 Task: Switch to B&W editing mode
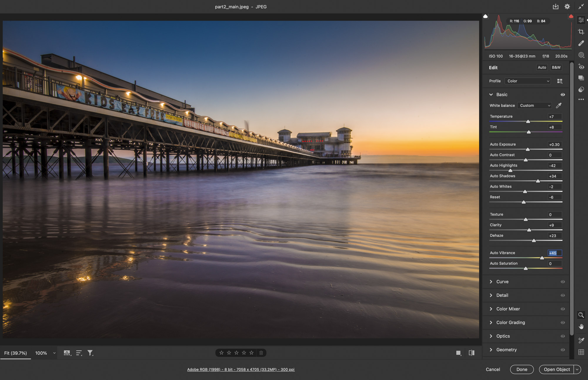point(556,67)
